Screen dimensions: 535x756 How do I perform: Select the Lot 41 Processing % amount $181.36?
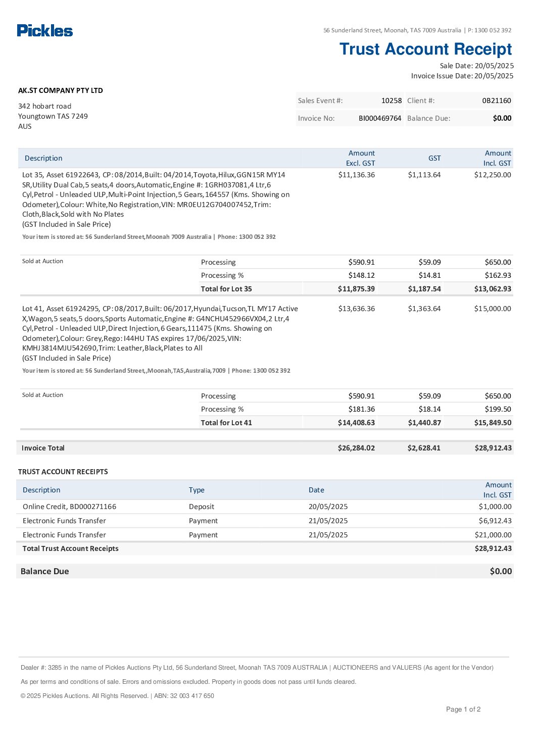coord(362,409)
